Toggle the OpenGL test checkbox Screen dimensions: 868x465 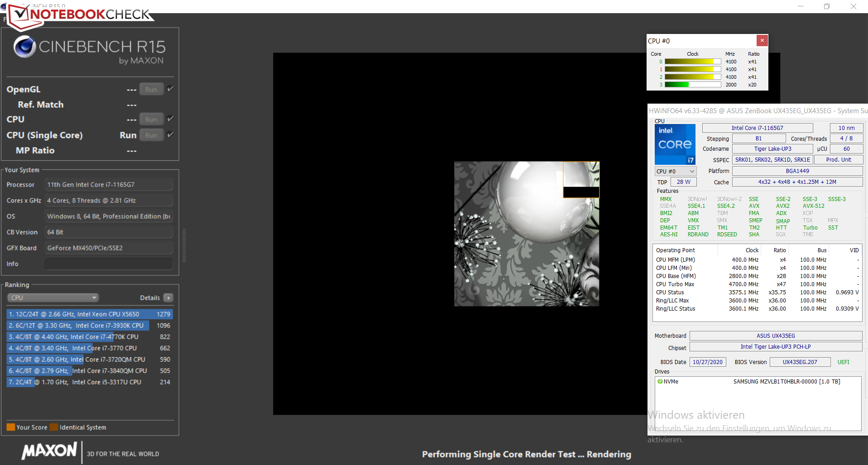[170, 89]
